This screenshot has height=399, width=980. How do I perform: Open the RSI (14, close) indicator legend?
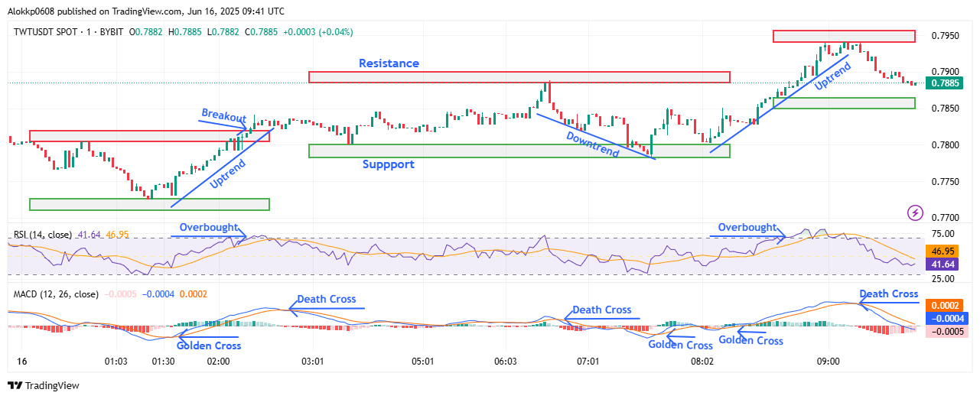point(43,235)
